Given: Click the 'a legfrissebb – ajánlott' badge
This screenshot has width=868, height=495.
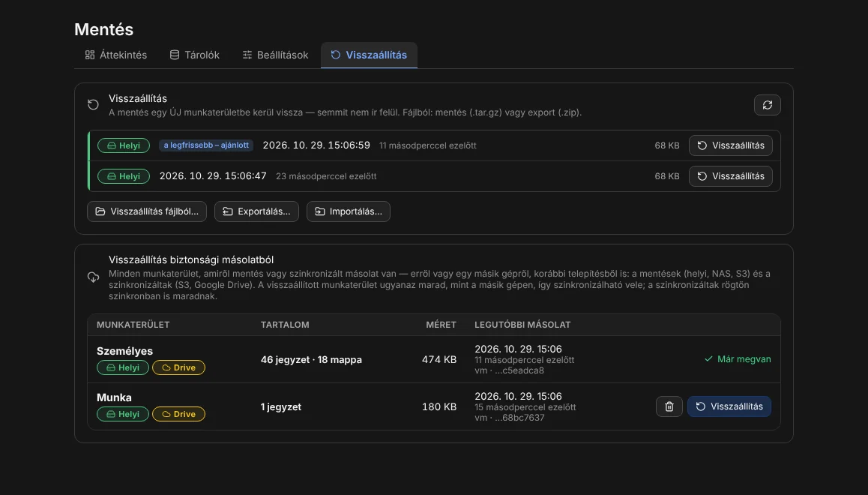Looking at the screenshot, I should point(206,145).
